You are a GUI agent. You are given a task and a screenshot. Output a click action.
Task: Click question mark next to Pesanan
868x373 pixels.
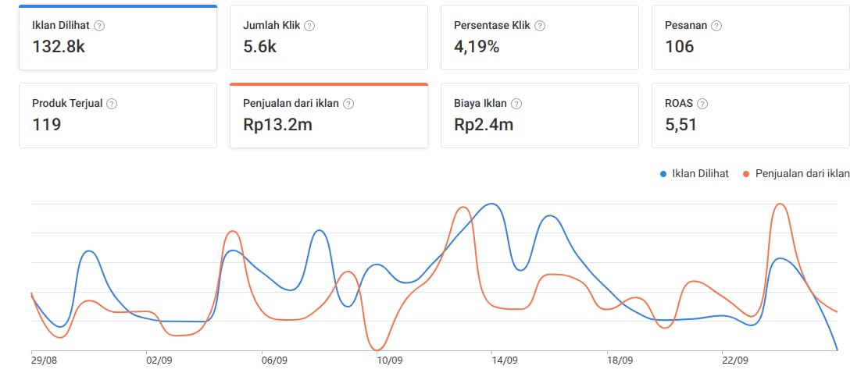(716, 25)
